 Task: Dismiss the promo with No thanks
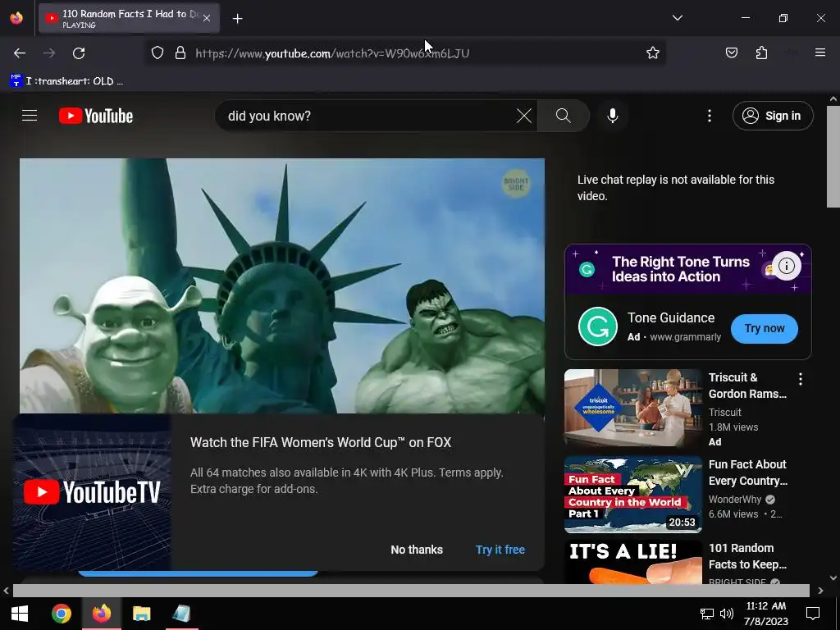(416, 550)
